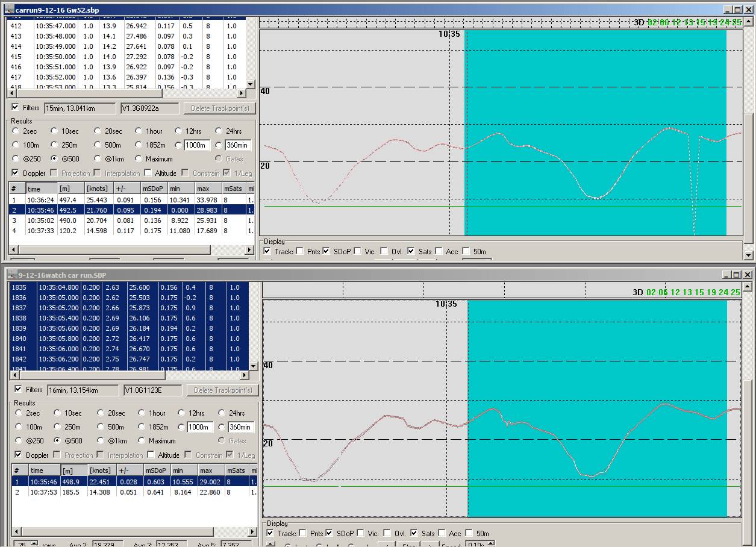Click left scroll arrow of bottom results table
Image resolution: width=756 pixels, height=547 pixels.
point(16,531)
